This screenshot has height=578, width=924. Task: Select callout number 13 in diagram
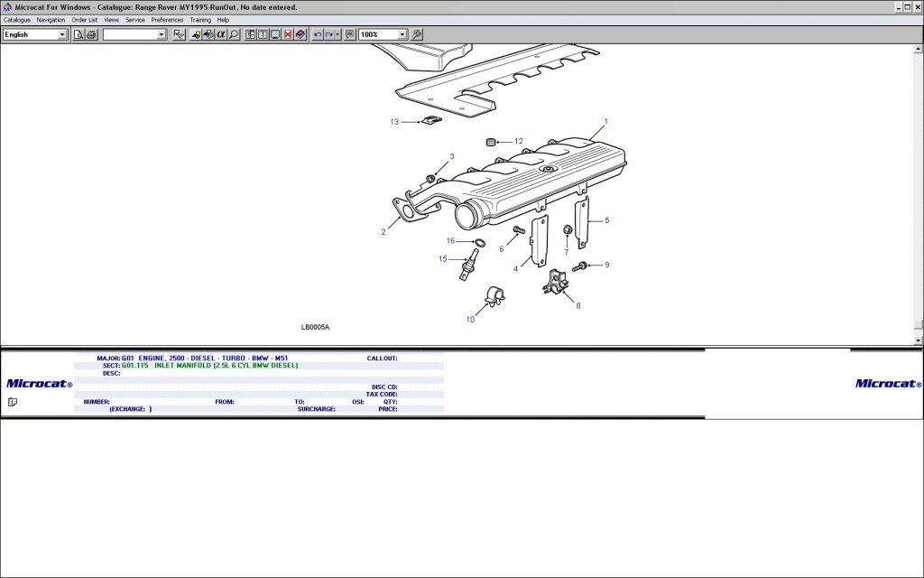point(394,122)
